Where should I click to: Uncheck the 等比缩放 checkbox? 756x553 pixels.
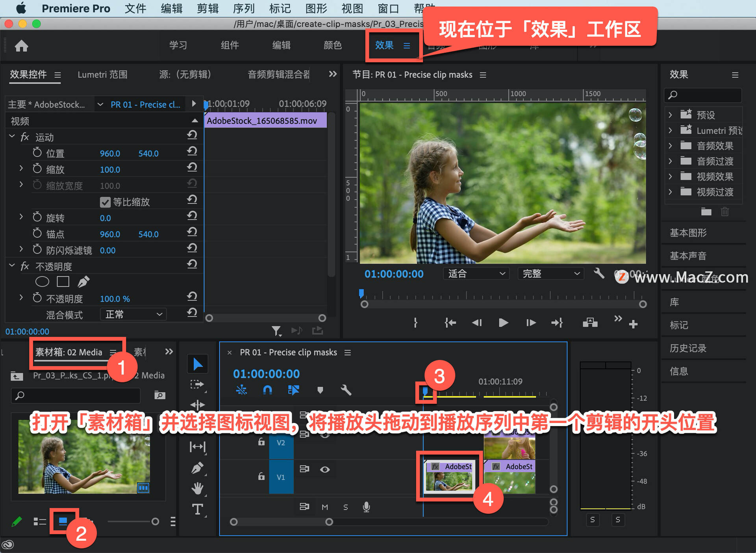pyautogui.click(x=105, y=202)
